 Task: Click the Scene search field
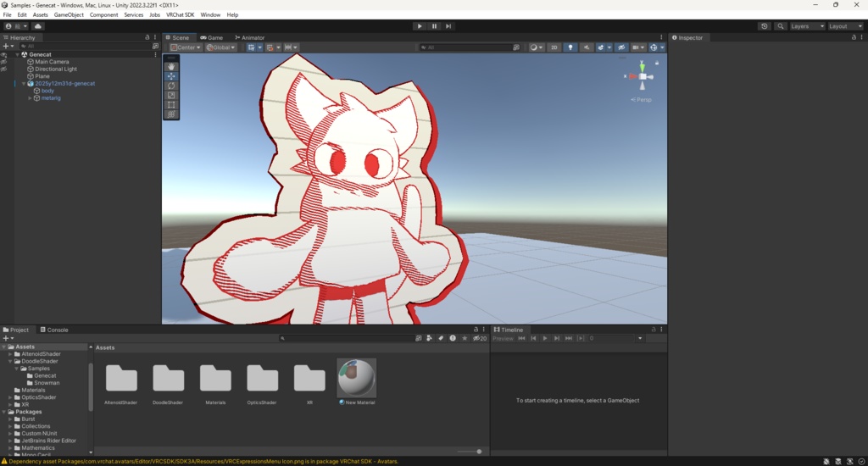click(x=470, y=47)
